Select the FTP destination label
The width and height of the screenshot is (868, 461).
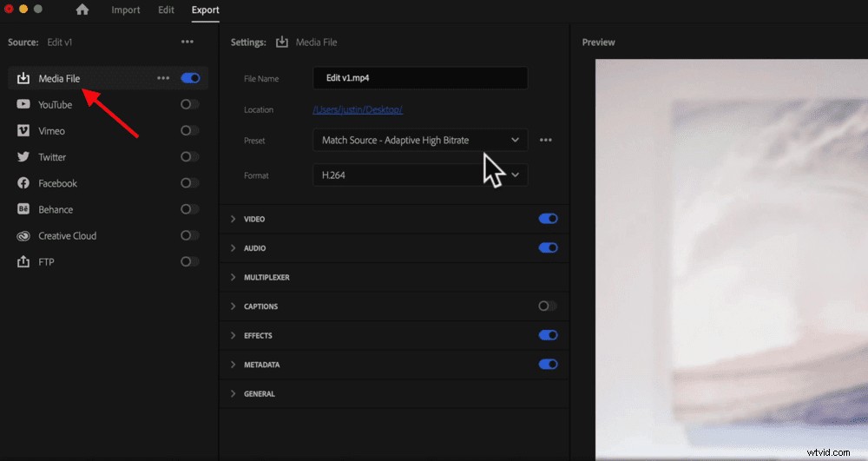(46, 262)
